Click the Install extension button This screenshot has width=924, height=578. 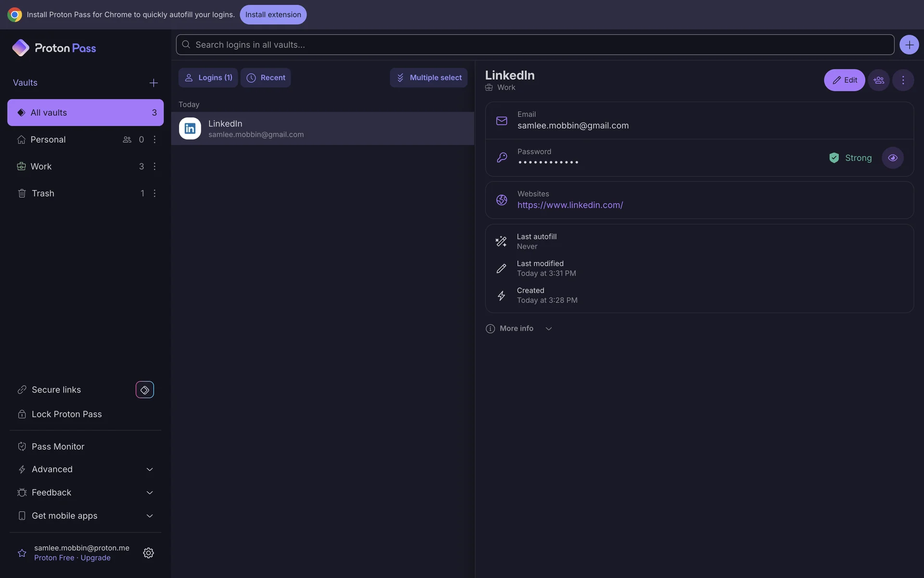click(x=273, y=14)
